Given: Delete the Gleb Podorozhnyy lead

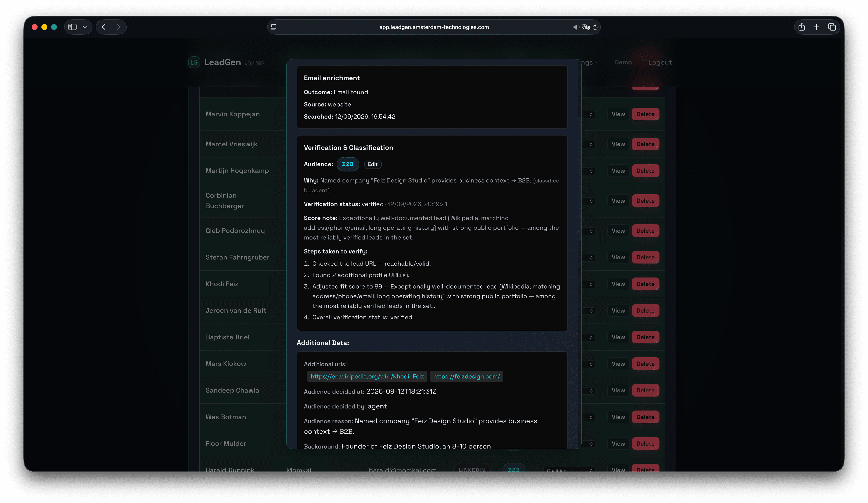Looking at the screenshot, I should 646,231.
